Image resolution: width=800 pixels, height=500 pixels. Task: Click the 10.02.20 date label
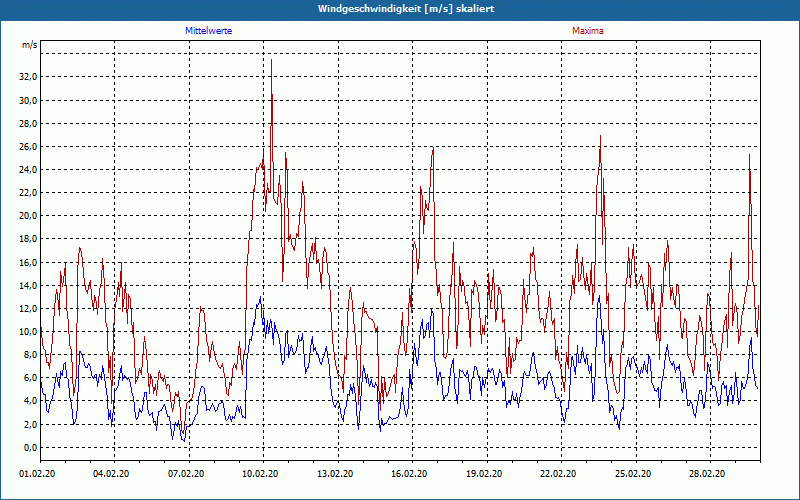261,474
